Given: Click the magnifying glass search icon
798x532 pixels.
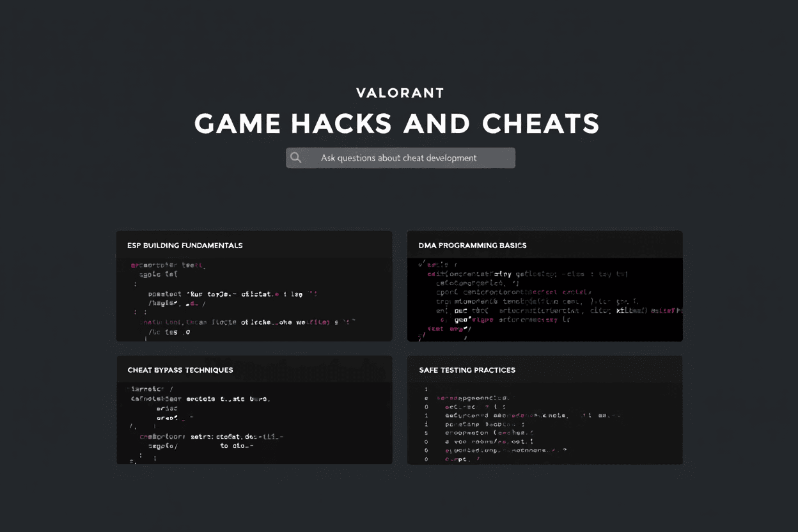Looking at the screenshot, I should (x=295, y=158).
